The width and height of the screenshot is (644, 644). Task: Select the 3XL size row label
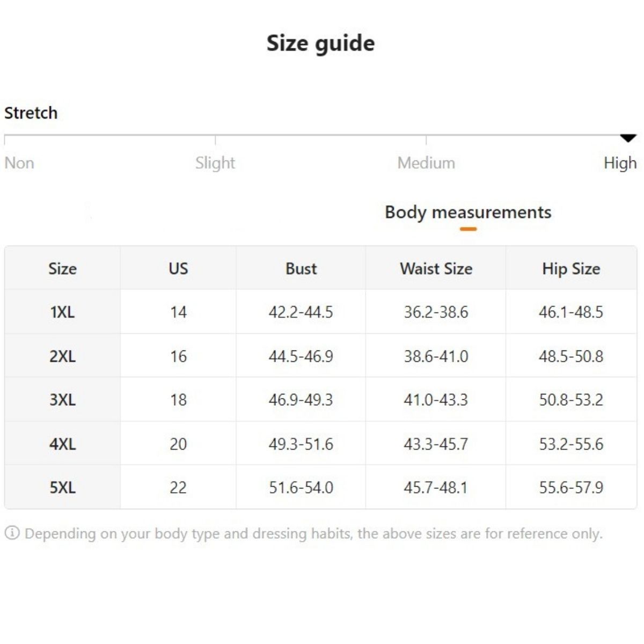coord(62,400)
